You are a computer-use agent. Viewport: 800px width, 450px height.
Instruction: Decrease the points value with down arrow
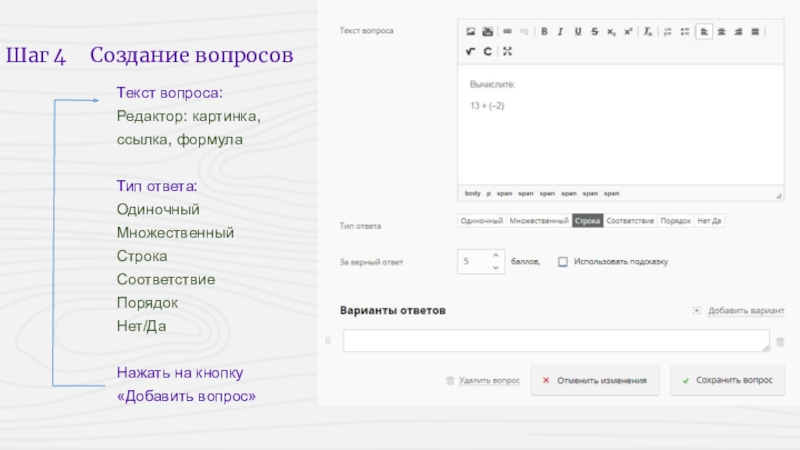pyautogui.click(x=497, y=267)
